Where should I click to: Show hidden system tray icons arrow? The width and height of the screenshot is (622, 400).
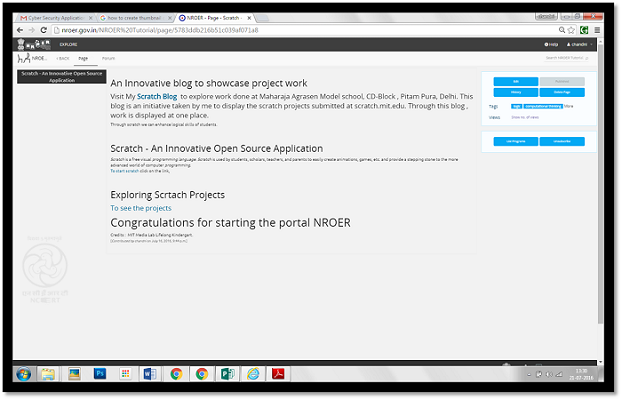[529, 375]
